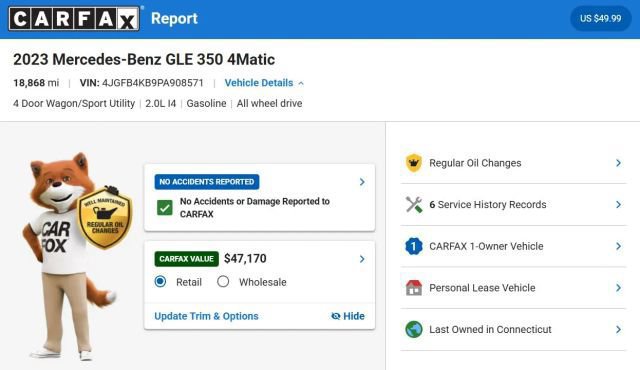Click the Regular Oil Changes label

pyautogui.click(x=475, y=163)
